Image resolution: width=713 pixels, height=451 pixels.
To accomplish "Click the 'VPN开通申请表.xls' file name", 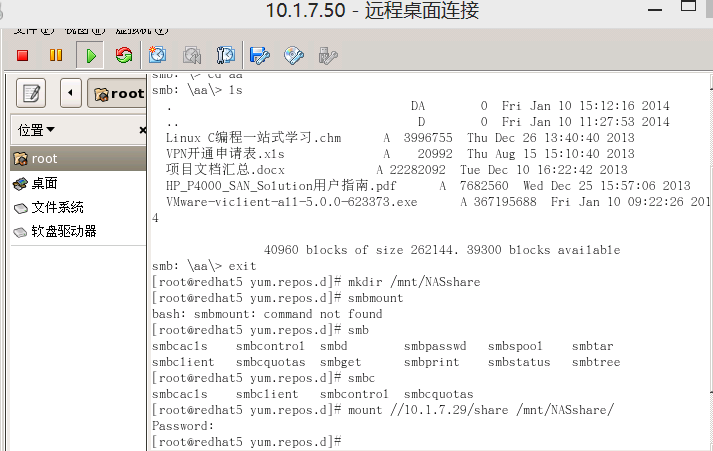I will coord(225,153).
